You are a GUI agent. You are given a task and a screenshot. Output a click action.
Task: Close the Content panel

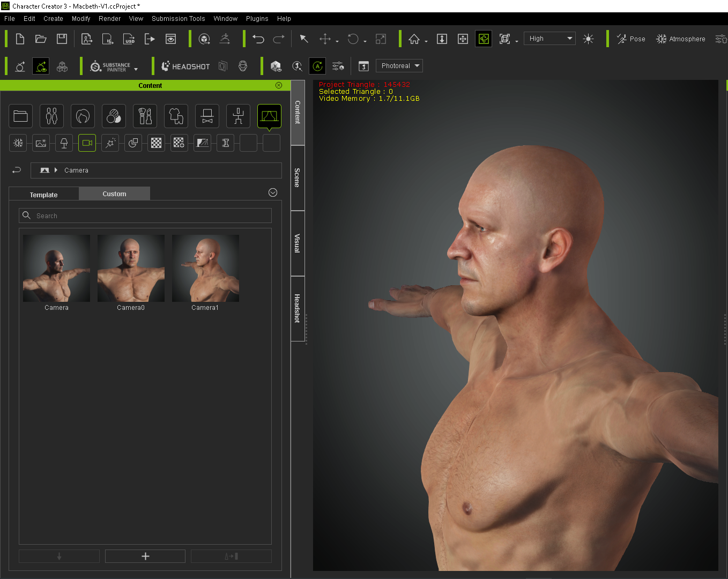pos(279,85)
